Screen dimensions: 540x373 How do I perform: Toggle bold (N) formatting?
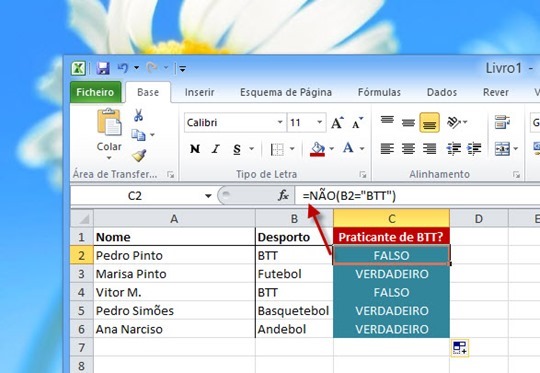[x=195, y=149]
